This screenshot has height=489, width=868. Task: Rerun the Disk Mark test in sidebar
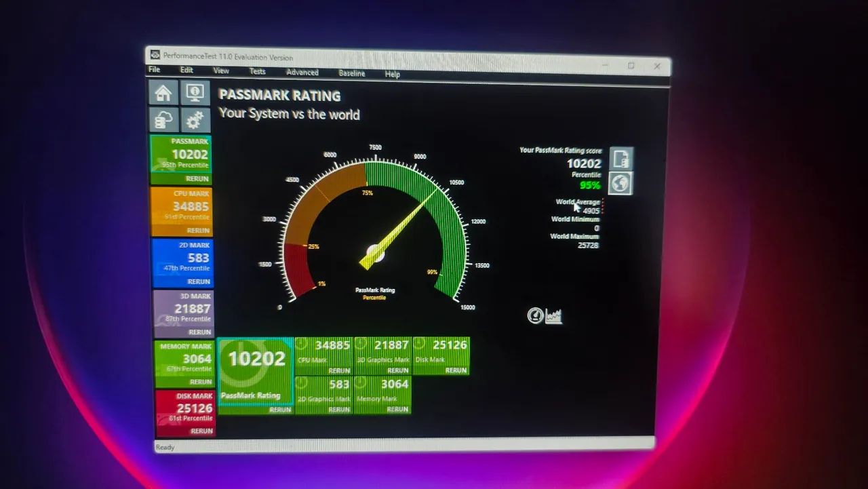pos(201,431)
